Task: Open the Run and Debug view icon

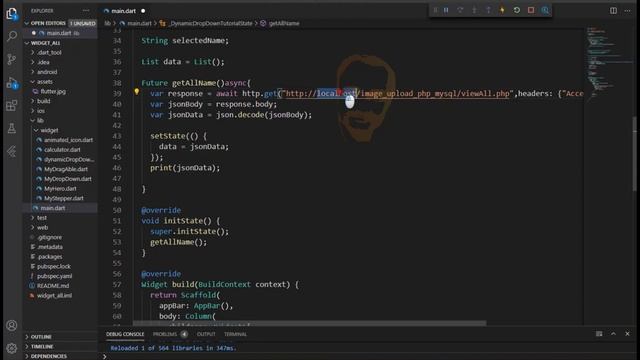Action: 12,83
